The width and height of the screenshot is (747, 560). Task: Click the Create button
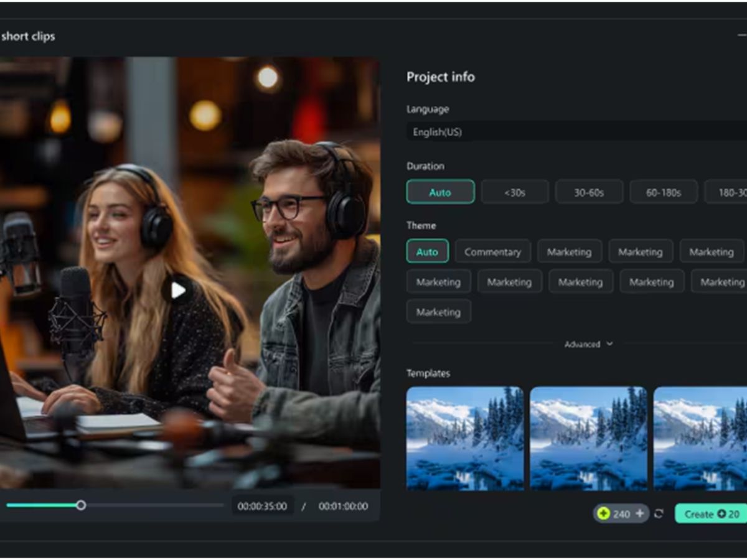711,514
